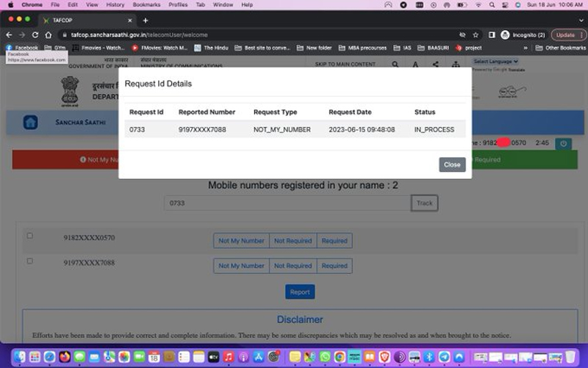The height and width of the screenshot is (368, 588).
Task: Click the Chrome Update button
Action: (568, 35)
